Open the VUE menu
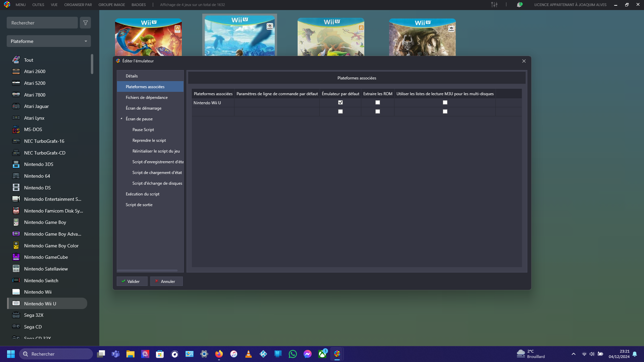Screen dimensions: 644x362 tap(54, 5)
